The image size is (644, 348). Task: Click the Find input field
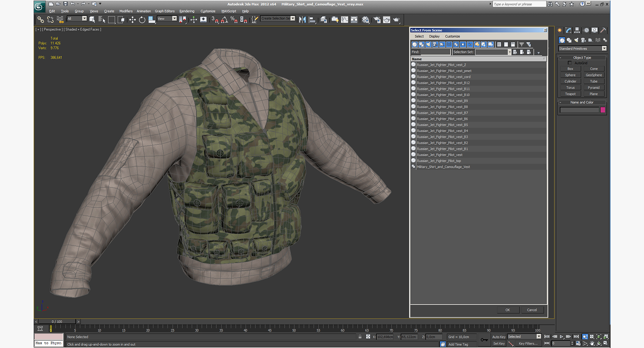[436, 52]
